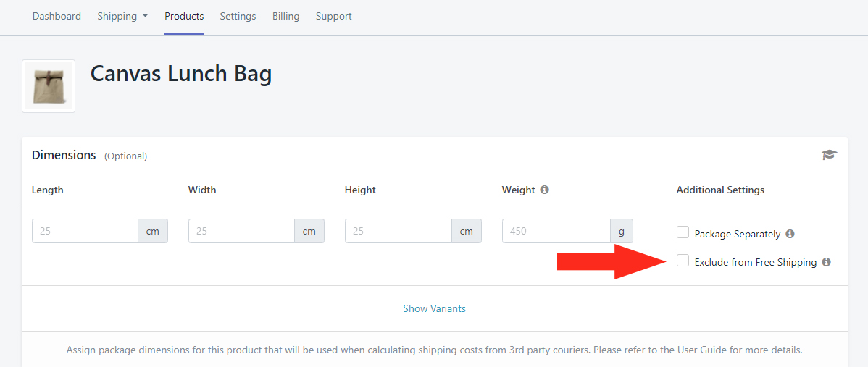Go to the Dashboard tab
This screenshot has height=367, width=868.
(57, 16)
